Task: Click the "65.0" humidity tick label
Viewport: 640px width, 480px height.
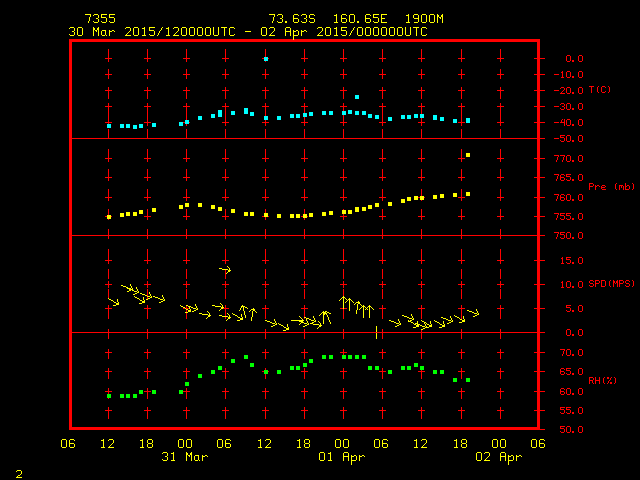Action: click(571, 372)
